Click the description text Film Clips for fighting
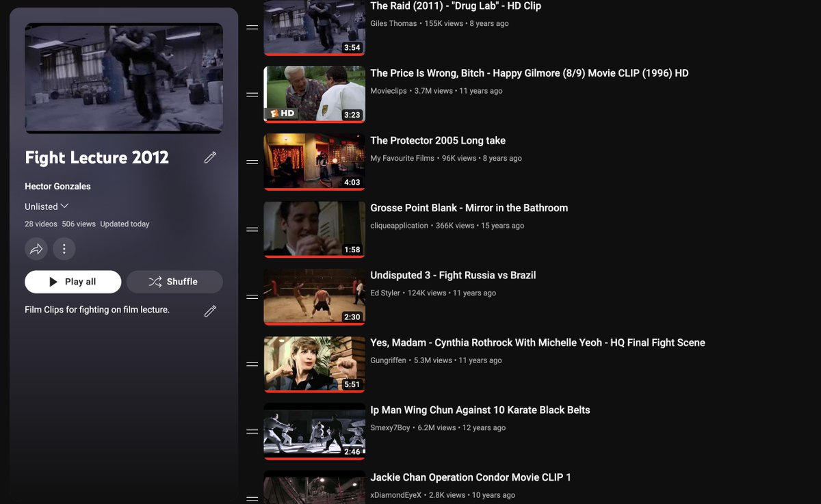The height and width of the screenshot is (504, 821). coord(97,310)
